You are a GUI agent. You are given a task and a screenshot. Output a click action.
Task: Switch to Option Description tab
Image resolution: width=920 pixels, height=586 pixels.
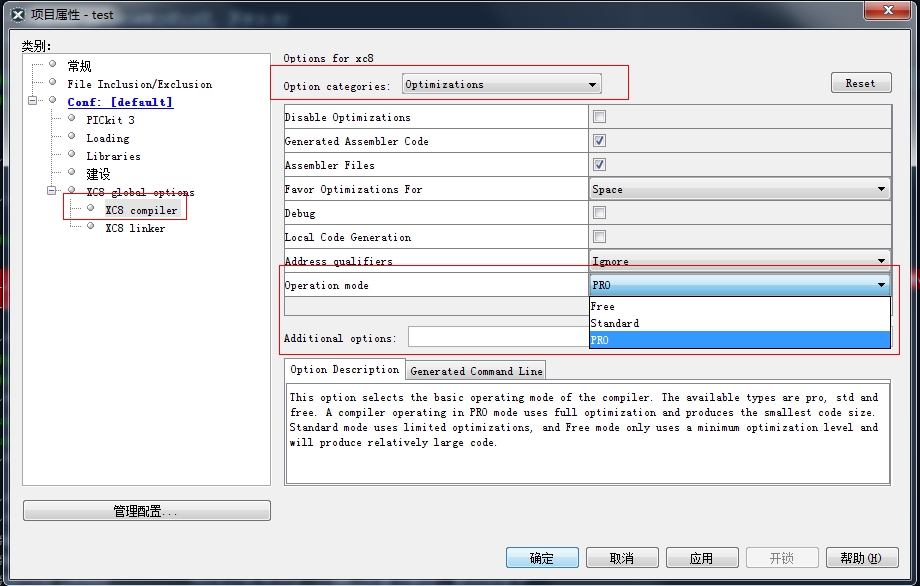[x=344, y=370]
